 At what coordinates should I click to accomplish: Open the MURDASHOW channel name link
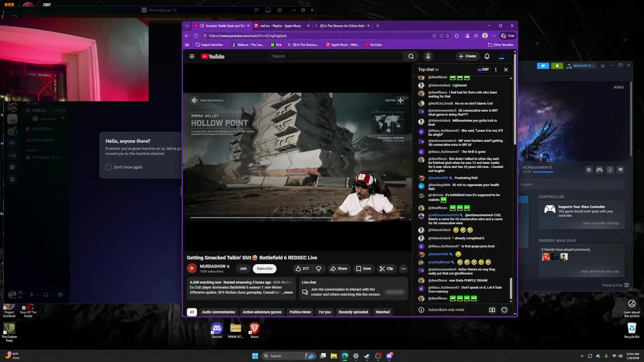tap(213, 266)
